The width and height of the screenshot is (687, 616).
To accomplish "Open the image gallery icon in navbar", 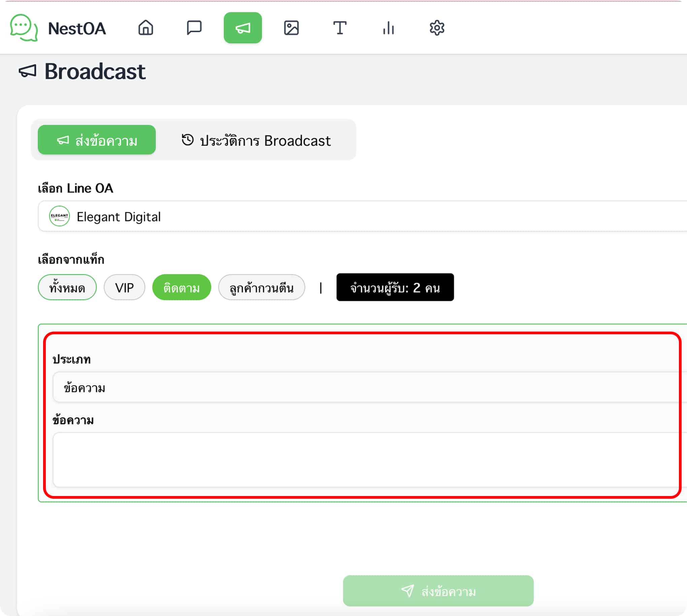I will 291,28.
